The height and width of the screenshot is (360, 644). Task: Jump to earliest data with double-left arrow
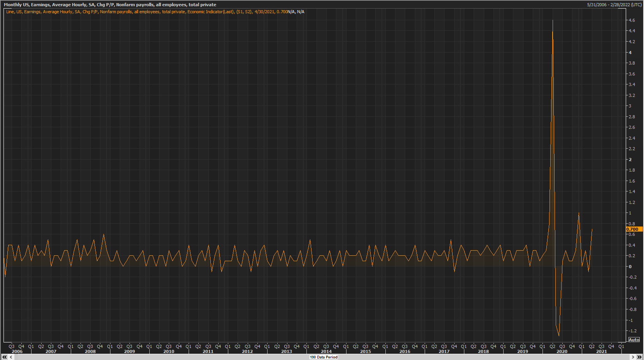(x=5, y=357)
